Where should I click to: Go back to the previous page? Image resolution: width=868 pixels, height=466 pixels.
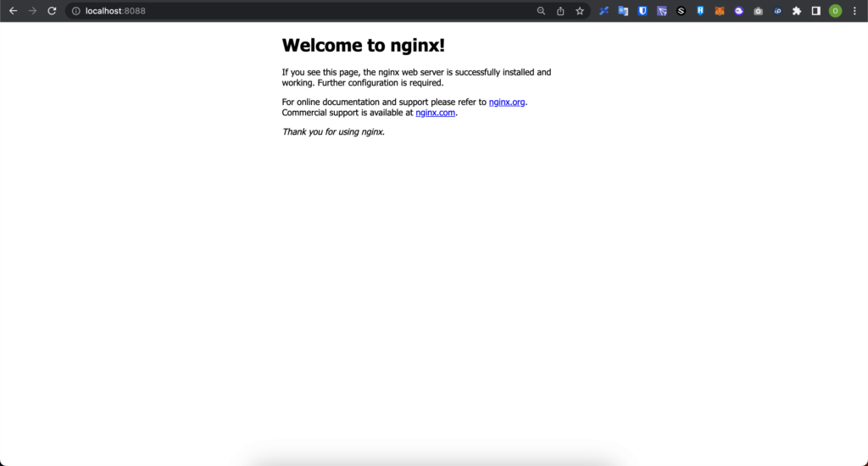point(13,11)
